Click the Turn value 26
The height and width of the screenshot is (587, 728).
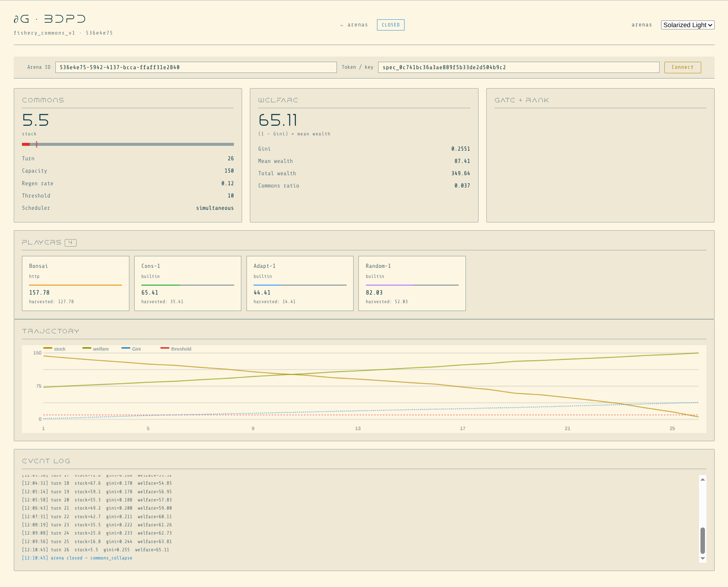click(231, 158)
